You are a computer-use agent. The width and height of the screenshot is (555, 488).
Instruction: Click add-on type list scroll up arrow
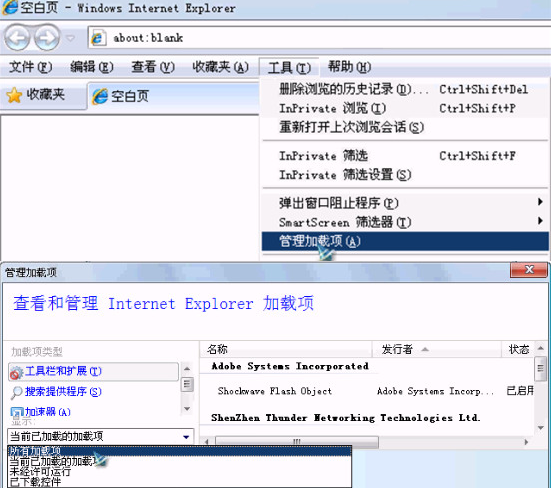[187, 369]
